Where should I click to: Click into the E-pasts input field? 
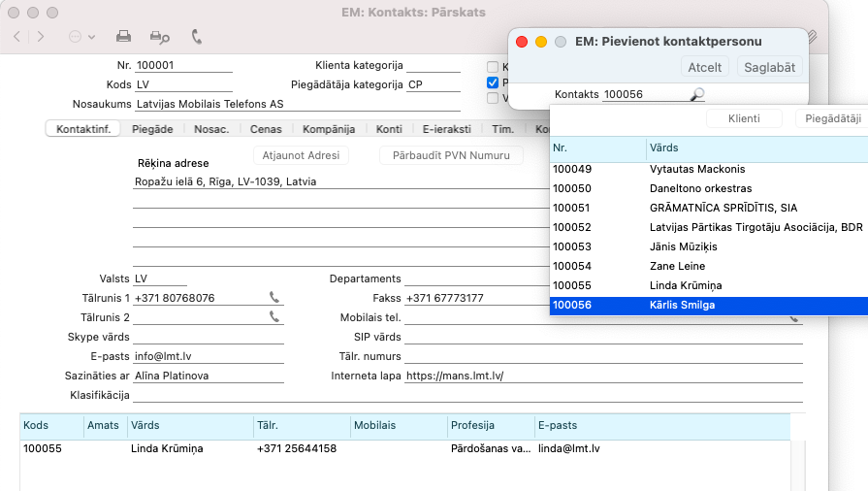(208, 357)
